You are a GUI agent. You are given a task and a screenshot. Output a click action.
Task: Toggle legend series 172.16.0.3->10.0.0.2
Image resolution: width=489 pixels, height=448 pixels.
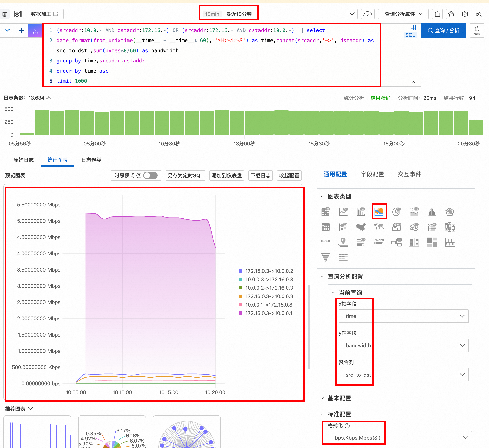(266, 271)
